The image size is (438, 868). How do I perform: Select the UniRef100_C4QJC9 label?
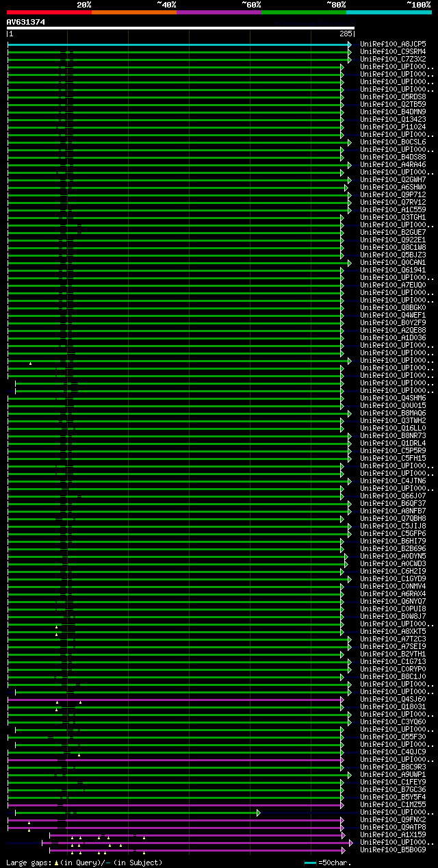(x=393, y=752)
